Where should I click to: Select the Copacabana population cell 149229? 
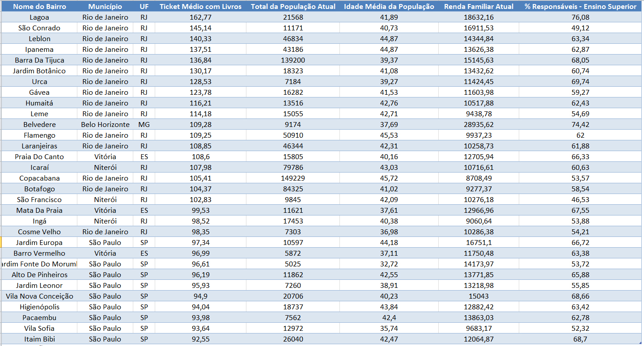(x=293, y=178)
